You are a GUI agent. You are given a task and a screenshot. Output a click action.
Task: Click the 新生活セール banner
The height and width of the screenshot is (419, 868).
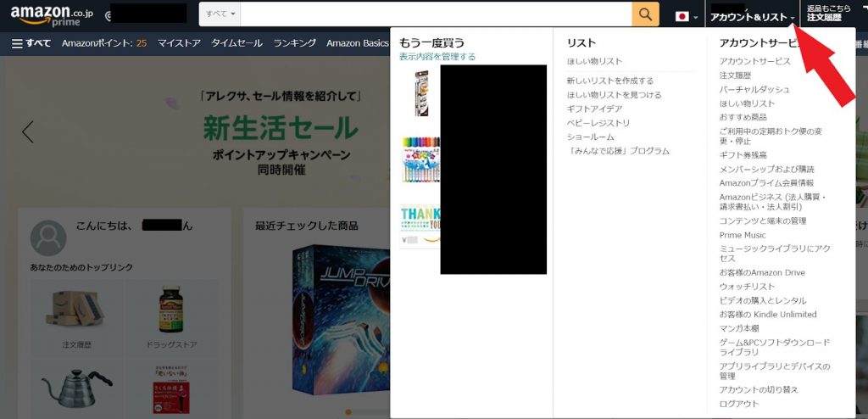(281, 127)
